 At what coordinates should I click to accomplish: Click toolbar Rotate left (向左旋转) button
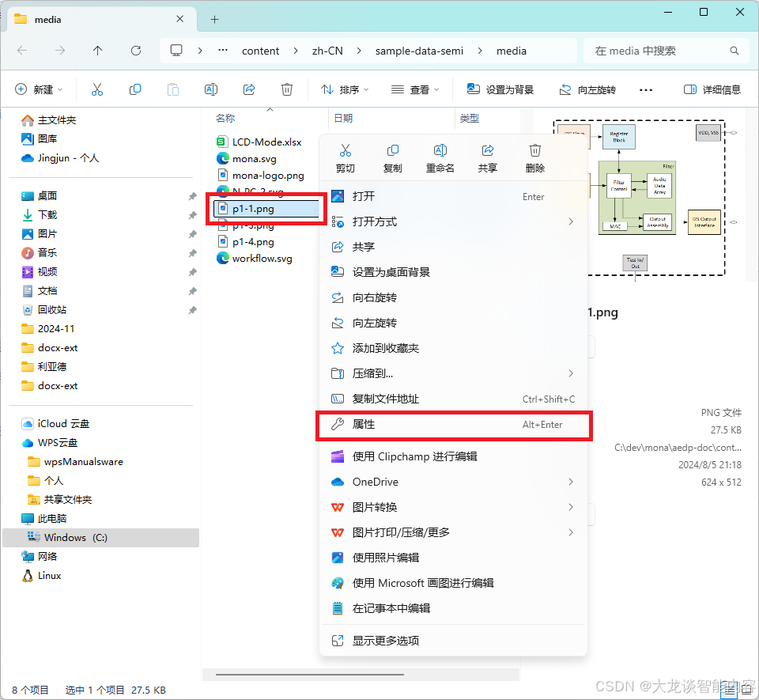click(587, 89)
